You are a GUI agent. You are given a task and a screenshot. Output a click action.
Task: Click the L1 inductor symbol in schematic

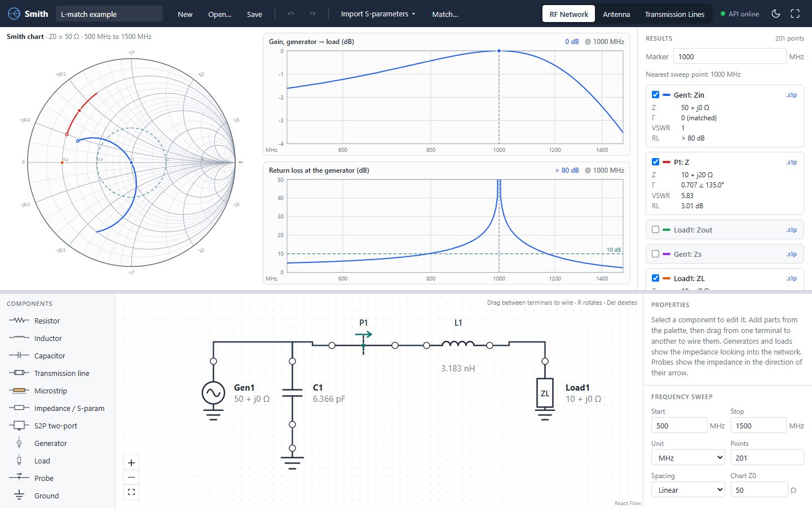coord(458,344)
